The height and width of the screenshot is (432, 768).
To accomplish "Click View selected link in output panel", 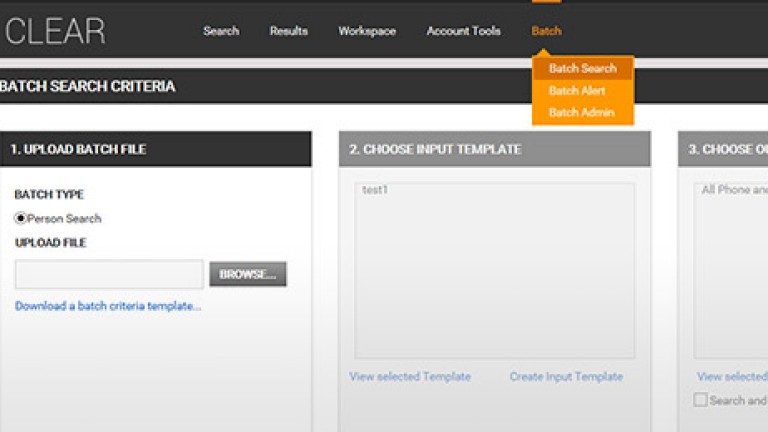I will 732,377.
